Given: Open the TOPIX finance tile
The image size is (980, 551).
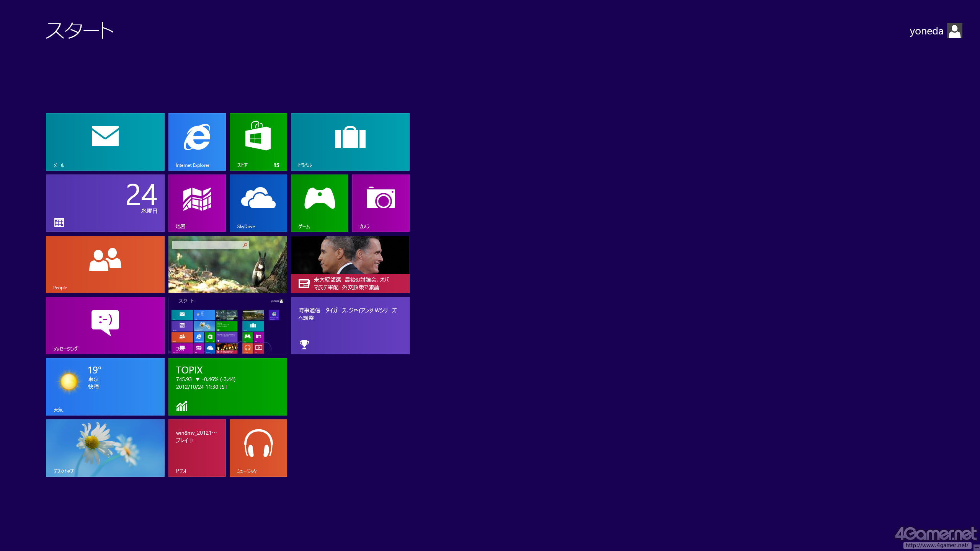Looking at the screenshot, I should (228, 386).
